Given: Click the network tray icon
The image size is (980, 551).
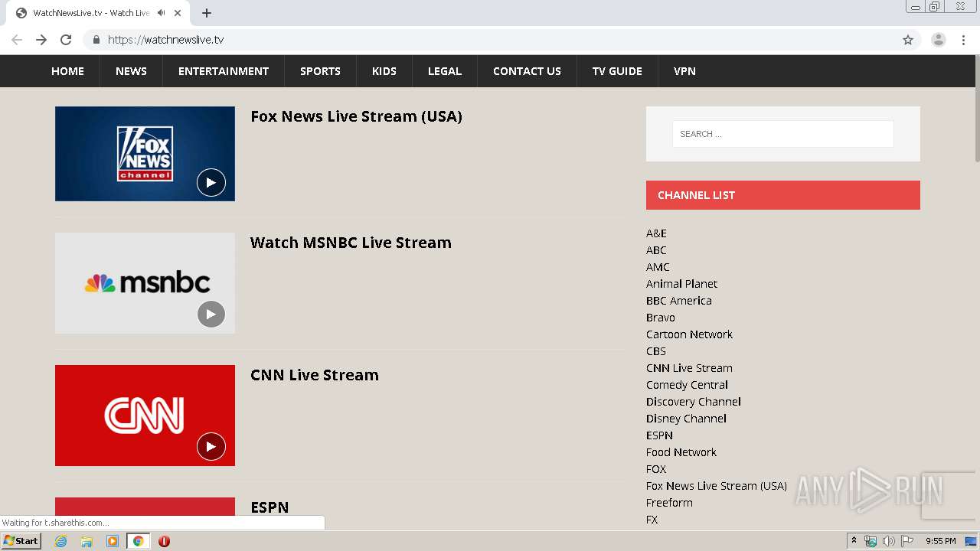Looking at the screenshot, I should pos(870,541).
